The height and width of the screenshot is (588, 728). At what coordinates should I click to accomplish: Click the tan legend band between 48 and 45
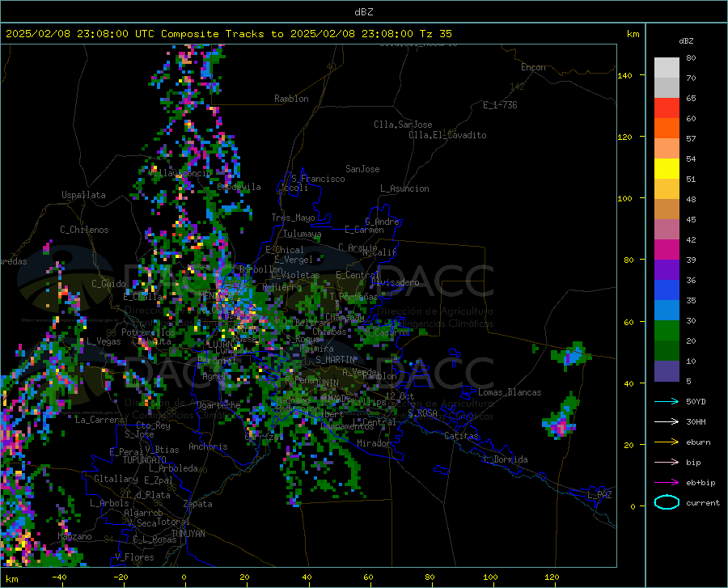[x=667, y=209]
